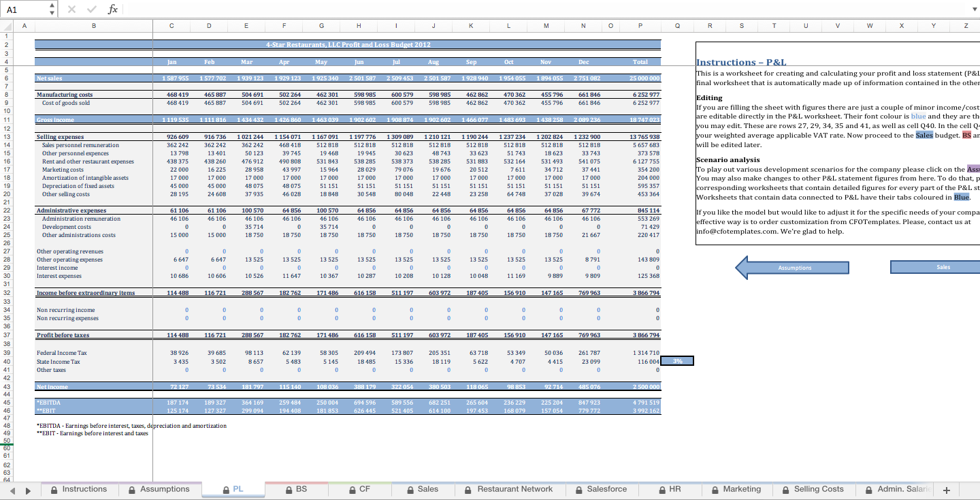Click the fx insert function icon
This screenshot has height=500, width=980.
(112, 10)
